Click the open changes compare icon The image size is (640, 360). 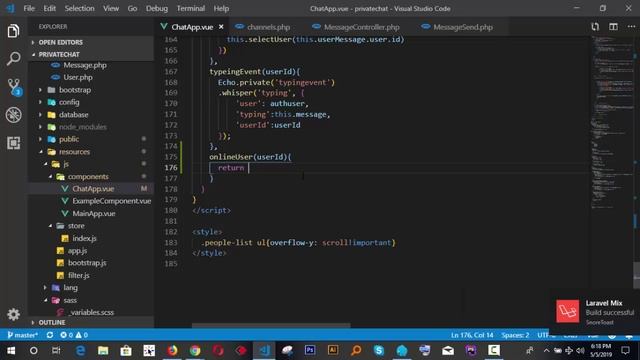tap(595, 27)
